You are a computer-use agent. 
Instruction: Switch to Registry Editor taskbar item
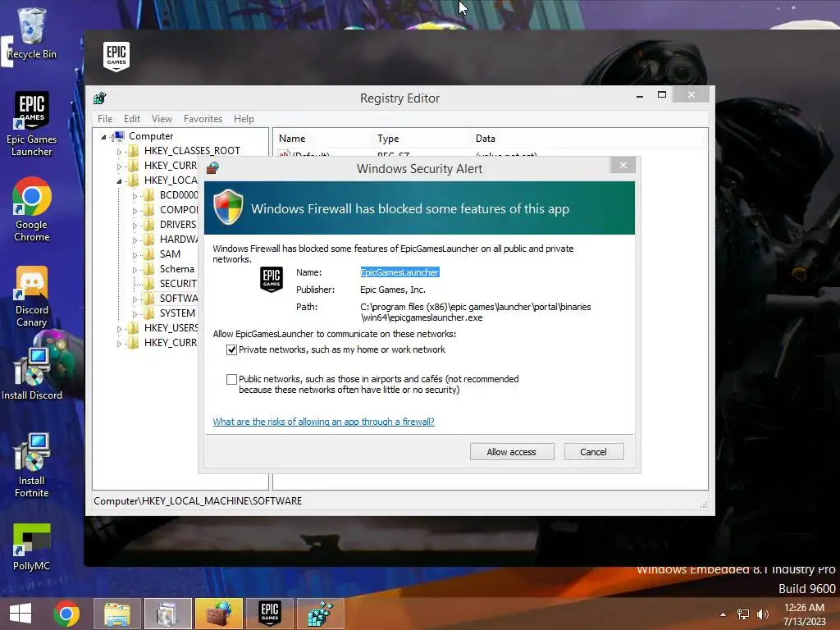click(321, 614)
